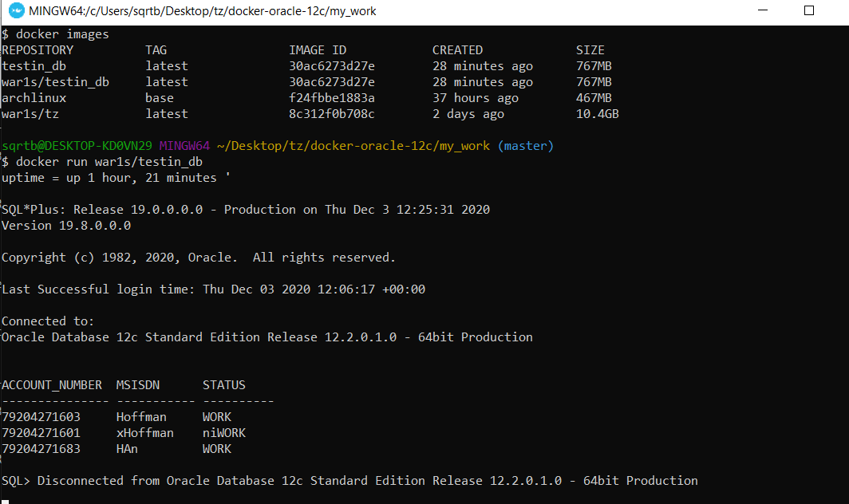Viewport: 849px width, 504px height.
Task: Click image ID 8c312f0b708c
Action: (x=331, y=114)
